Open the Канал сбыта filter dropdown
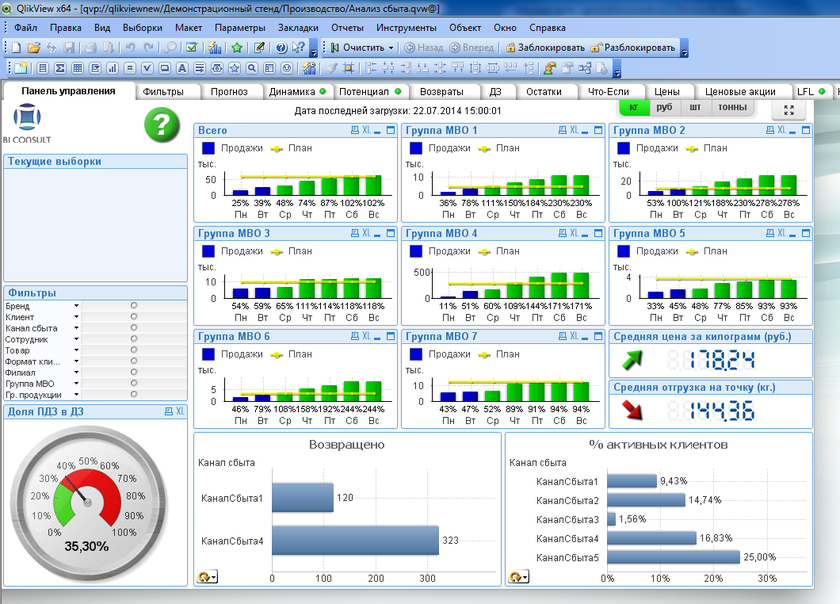The image size is (840, 604). click(77, 328)
